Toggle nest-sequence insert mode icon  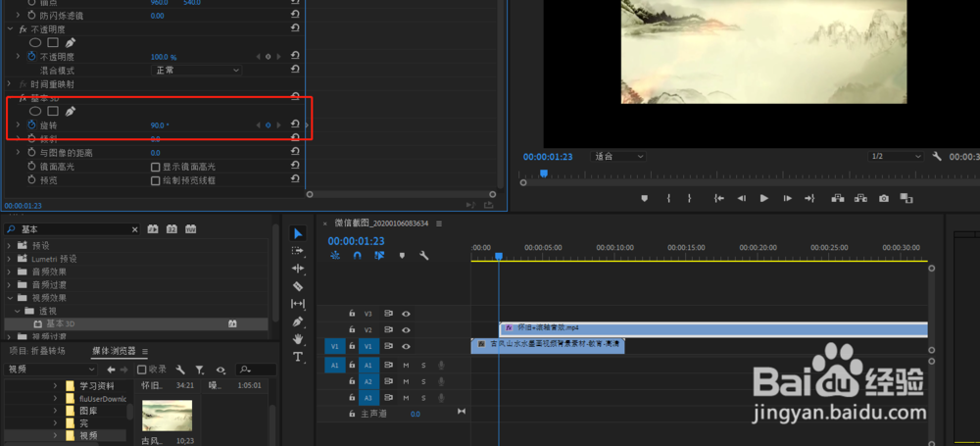[x=335, y=255]
